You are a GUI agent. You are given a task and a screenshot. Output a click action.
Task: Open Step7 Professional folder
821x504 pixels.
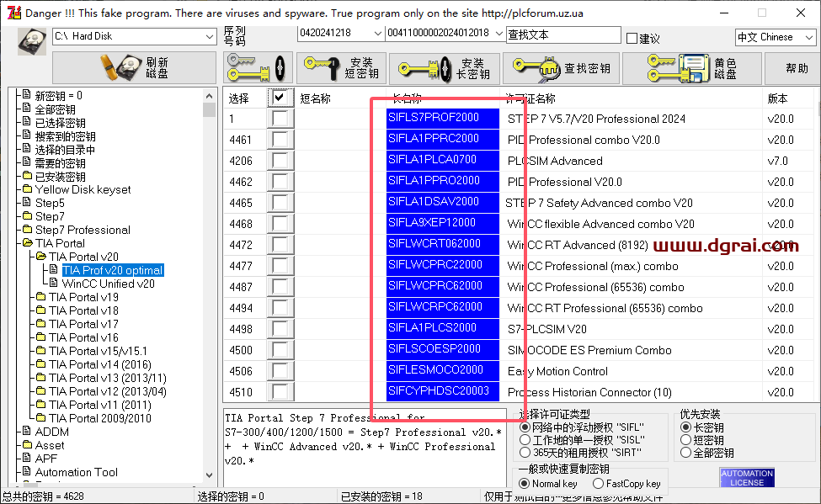tap(83, 230)
